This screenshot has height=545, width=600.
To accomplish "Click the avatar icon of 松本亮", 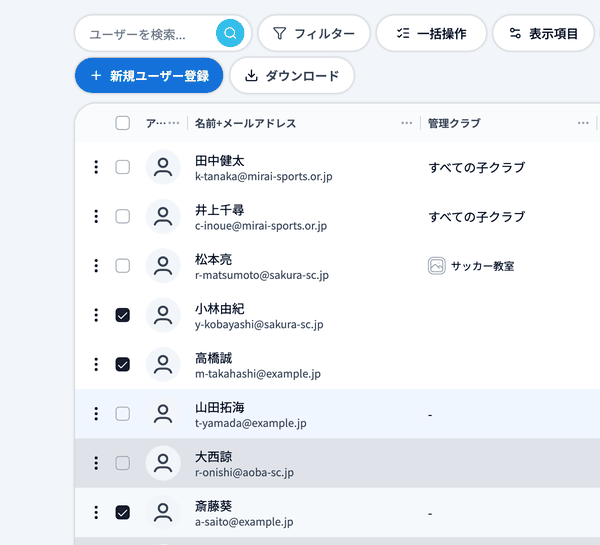I will (x=163, y=266).
